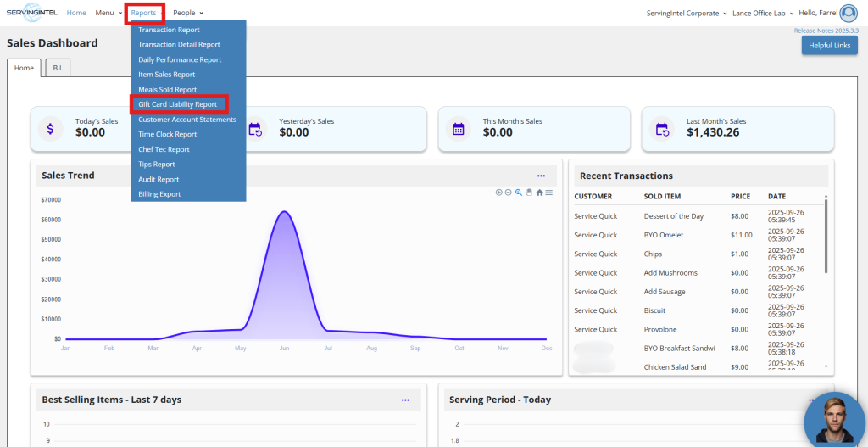
Task: Select the magnifier selection zoom tool
Action: point(519,193)
